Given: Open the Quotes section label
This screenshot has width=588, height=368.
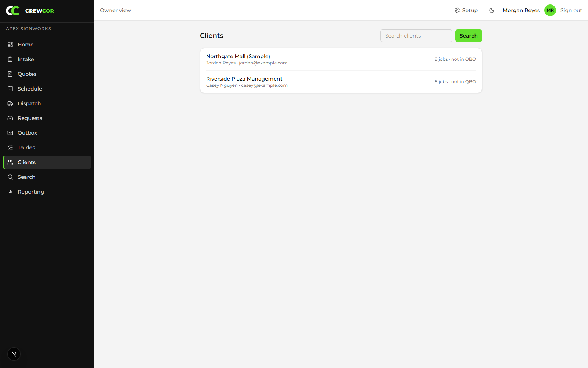Looking at the screenshot, I should click(27, 74).
